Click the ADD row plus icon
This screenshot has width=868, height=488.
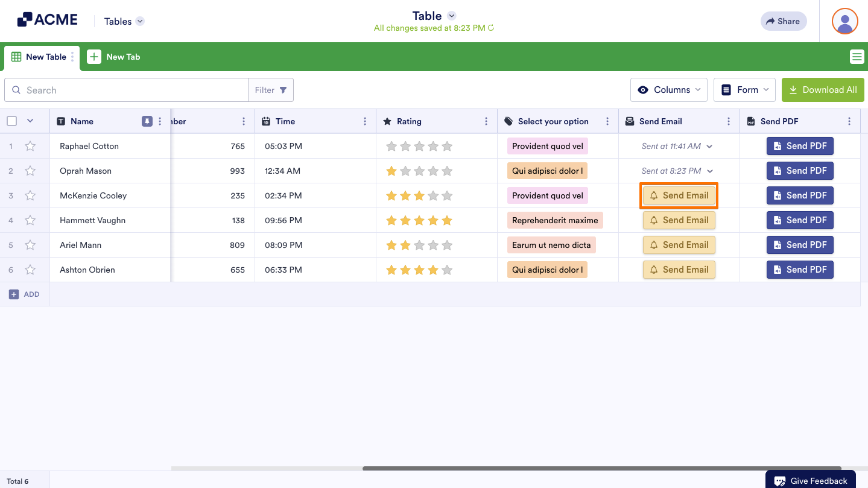click(14, 294)
